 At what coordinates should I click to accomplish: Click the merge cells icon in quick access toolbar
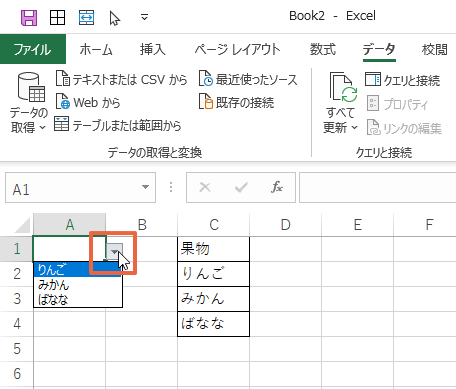coord(86,17)
